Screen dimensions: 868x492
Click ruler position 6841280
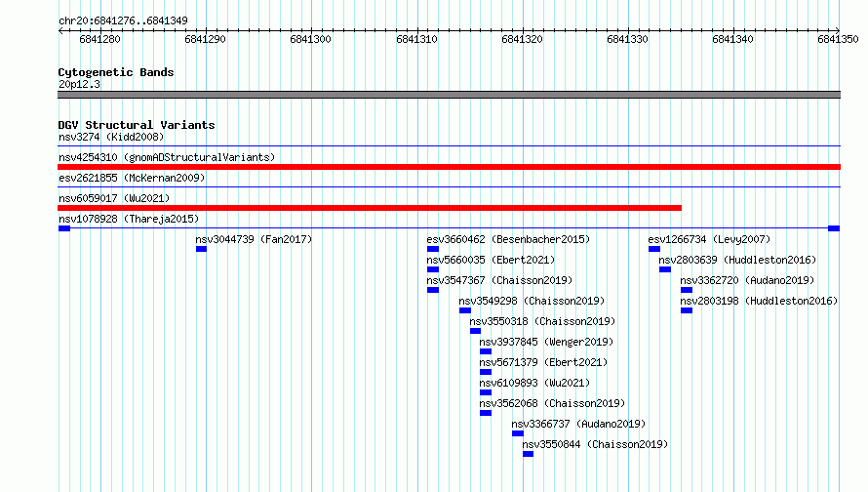click(x=99, y=39)
